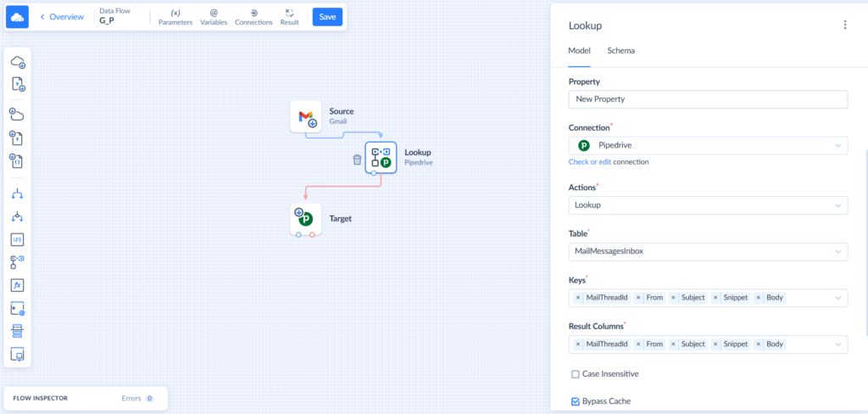This screenshot has height=414, width=868.
Task: Click into the Property input field
Action: click(x=708, y=99)
